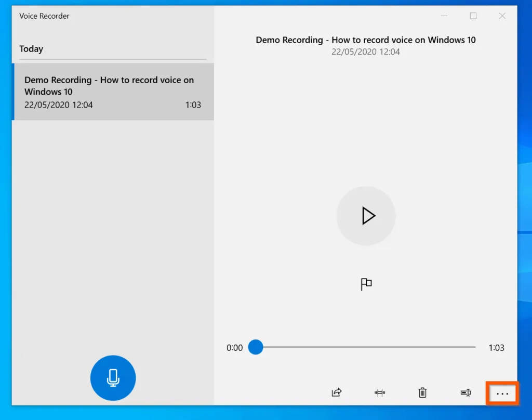
Task: Add a marker using the flag icon
Action: [366, 284]
